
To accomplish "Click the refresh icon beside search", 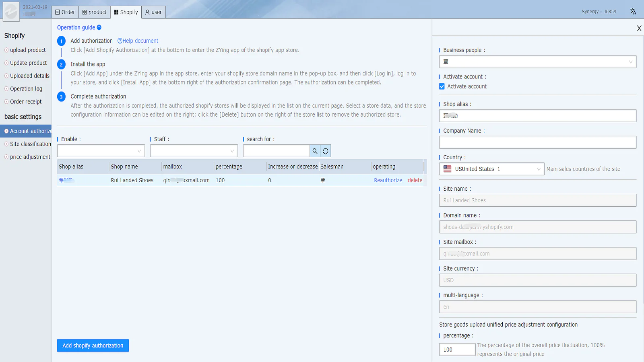I will tap(326, 151).
